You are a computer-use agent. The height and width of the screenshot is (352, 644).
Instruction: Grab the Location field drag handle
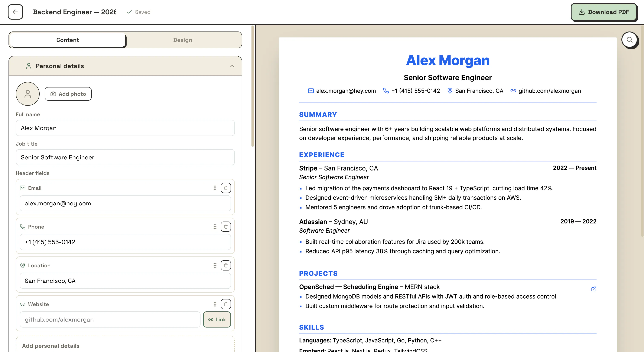[215, 265]
